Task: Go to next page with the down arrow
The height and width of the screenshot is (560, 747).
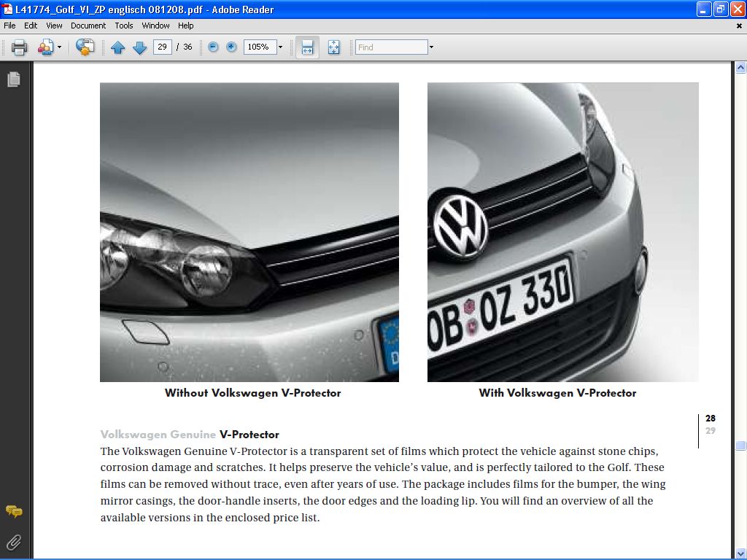Action: 139,47
